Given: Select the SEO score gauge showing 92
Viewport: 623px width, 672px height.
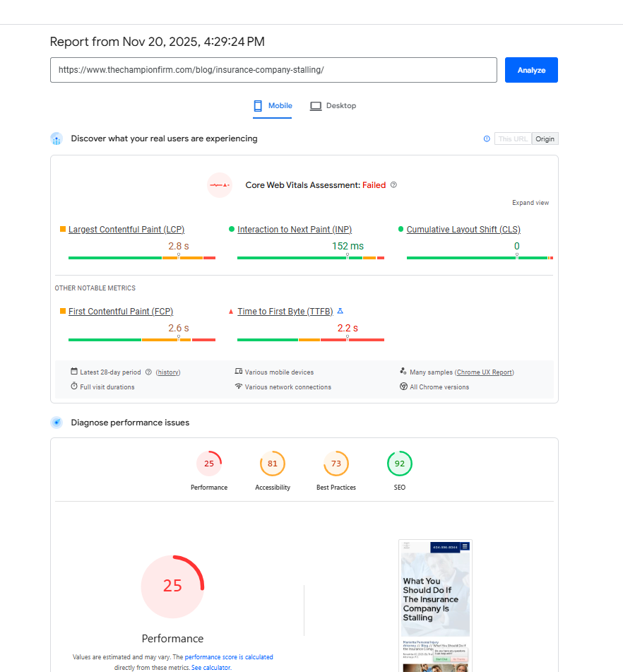Looking at the screenshot, I should (400, 464).
